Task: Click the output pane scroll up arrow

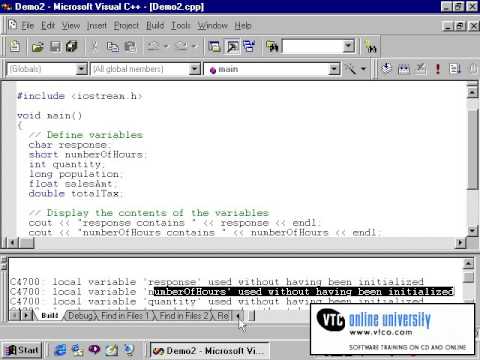Action: [x=468, y=264]
